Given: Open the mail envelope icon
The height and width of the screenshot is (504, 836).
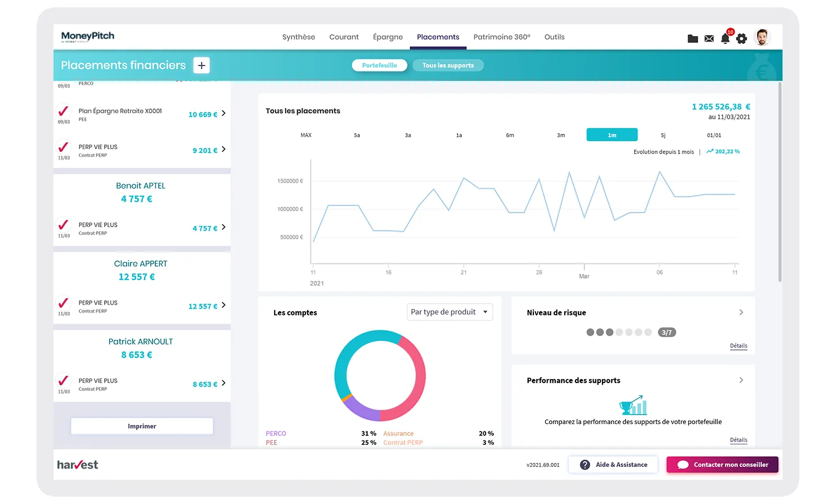Looking at the screenshot, I should coord(709,39).
